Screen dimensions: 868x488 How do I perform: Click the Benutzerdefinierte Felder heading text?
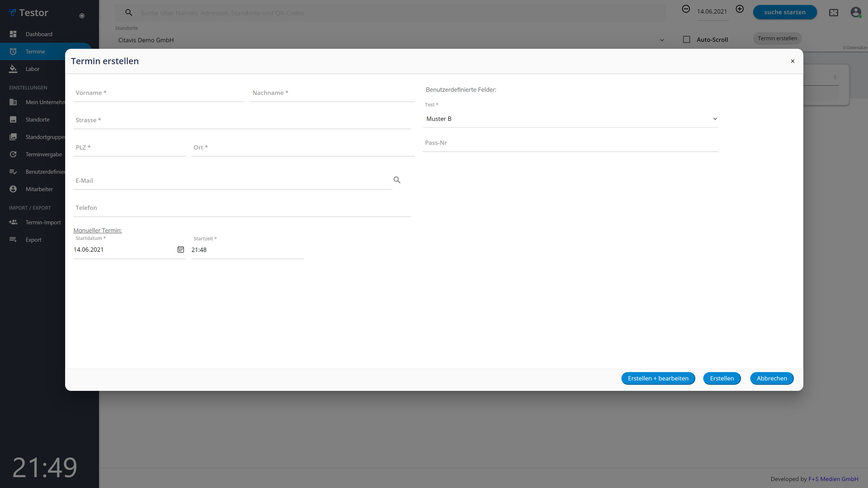461,90
